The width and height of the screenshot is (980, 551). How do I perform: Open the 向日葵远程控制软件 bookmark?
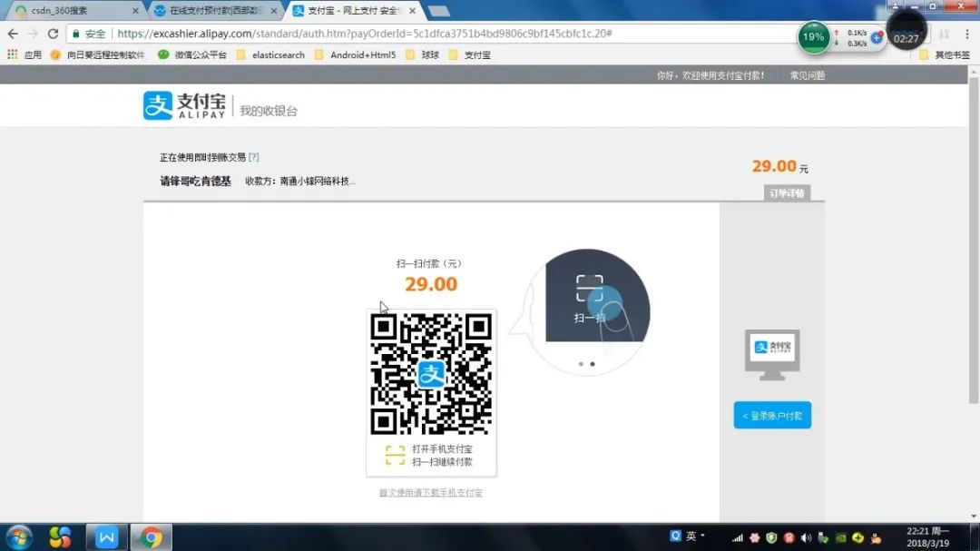click(97, 55)
